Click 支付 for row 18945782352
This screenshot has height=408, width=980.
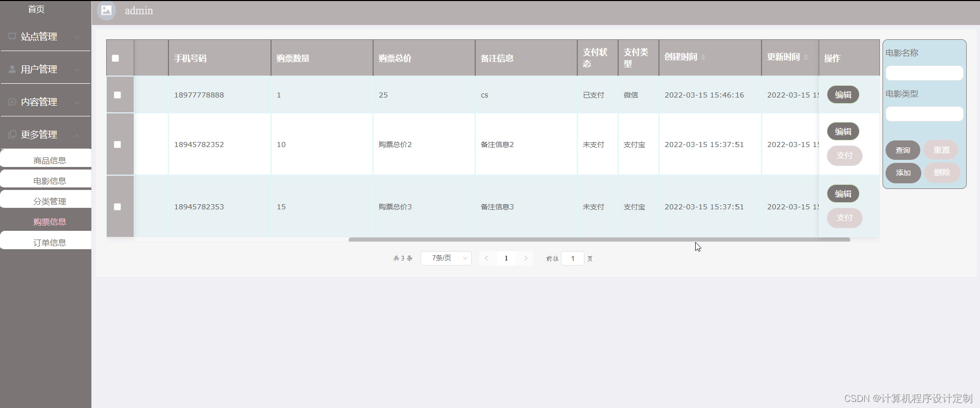844,155
